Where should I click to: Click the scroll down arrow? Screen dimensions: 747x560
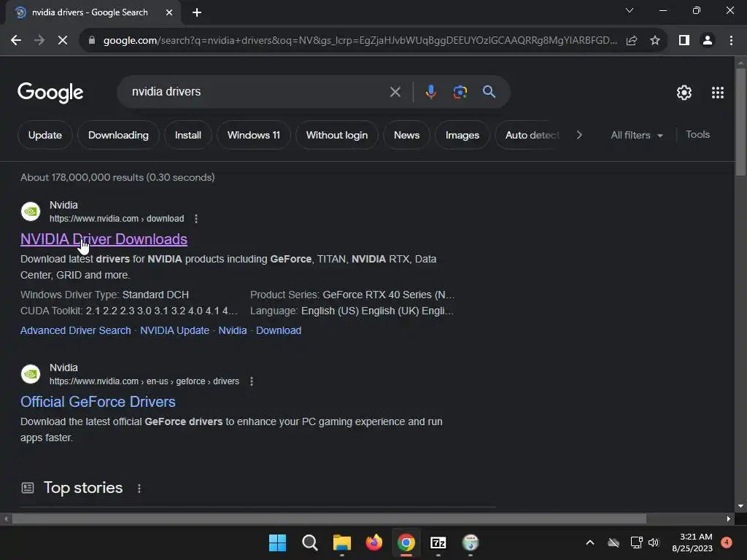point(740,506)
